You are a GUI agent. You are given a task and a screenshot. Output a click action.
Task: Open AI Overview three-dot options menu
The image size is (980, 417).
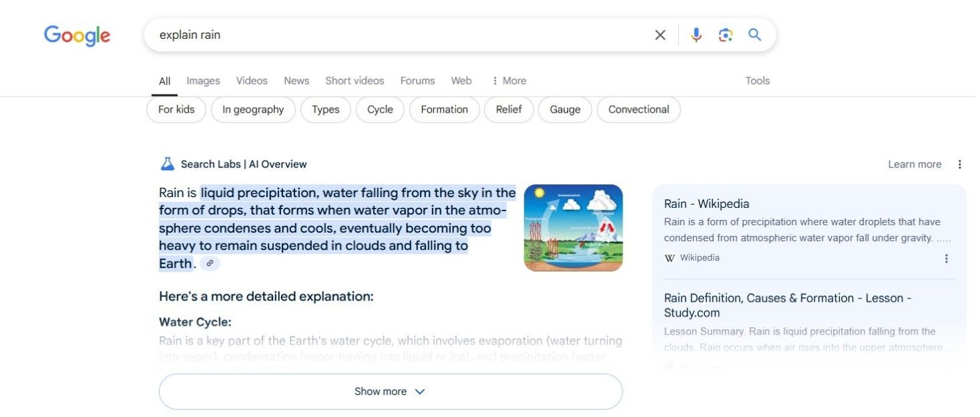[x=959, y=164]
